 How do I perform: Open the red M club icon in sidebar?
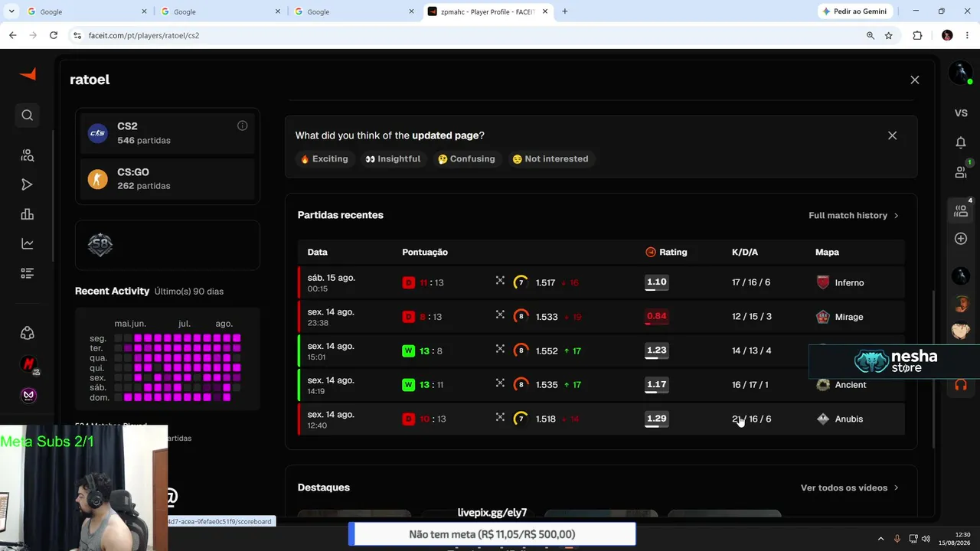(28, 364)
